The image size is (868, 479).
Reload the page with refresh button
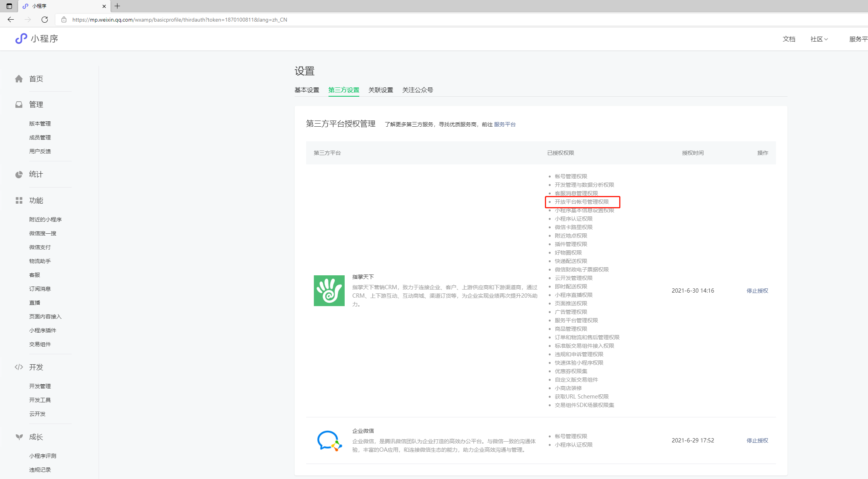45,20
